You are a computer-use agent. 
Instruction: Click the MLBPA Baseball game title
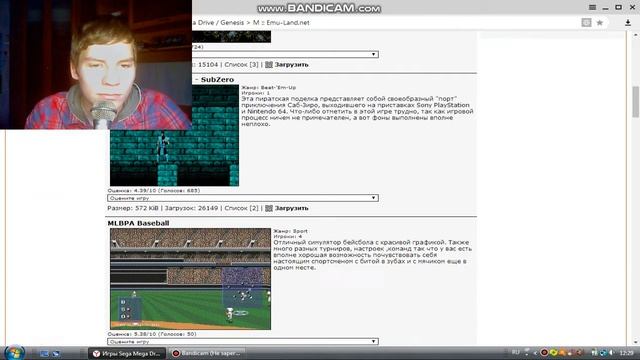(138, 223)
